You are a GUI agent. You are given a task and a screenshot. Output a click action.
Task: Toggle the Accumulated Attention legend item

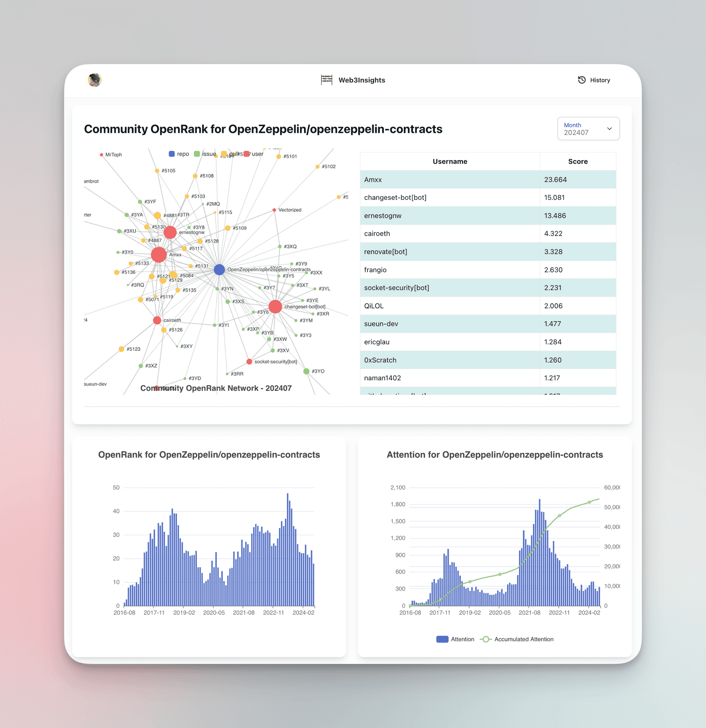coord(517,639)
